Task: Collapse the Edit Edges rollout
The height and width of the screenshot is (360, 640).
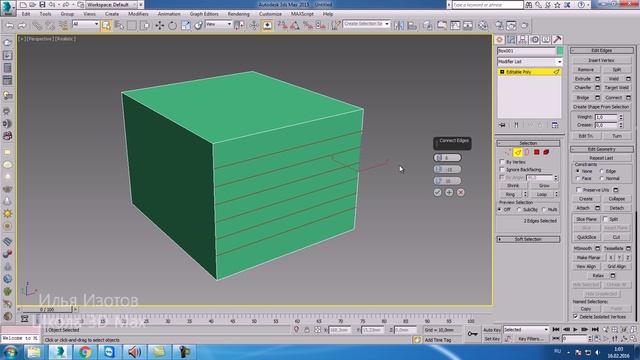Action: coord(602,51)
